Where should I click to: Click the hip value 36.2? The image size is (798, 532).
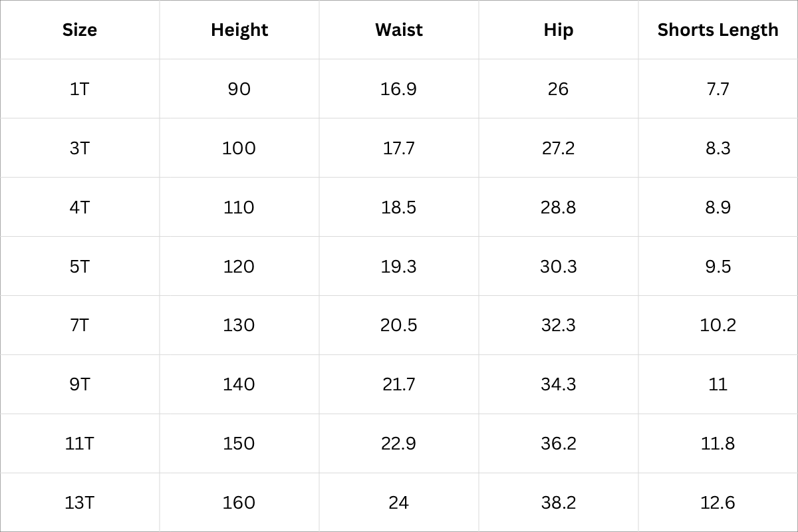559,444
